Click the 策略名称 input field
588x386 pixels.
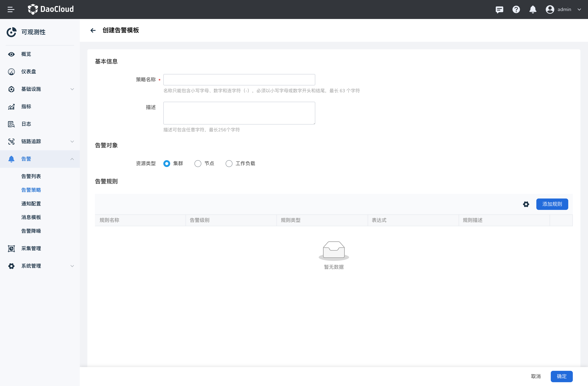[x=239, y=80]
